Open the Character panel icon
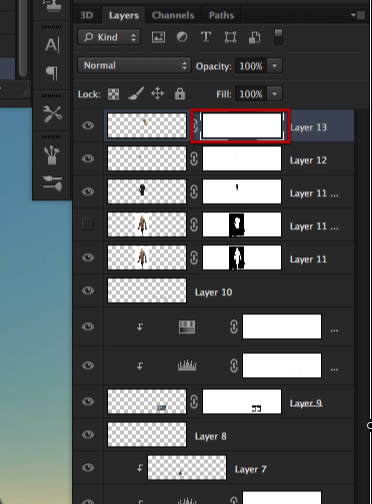372x504 pixels. pos(52,45)
